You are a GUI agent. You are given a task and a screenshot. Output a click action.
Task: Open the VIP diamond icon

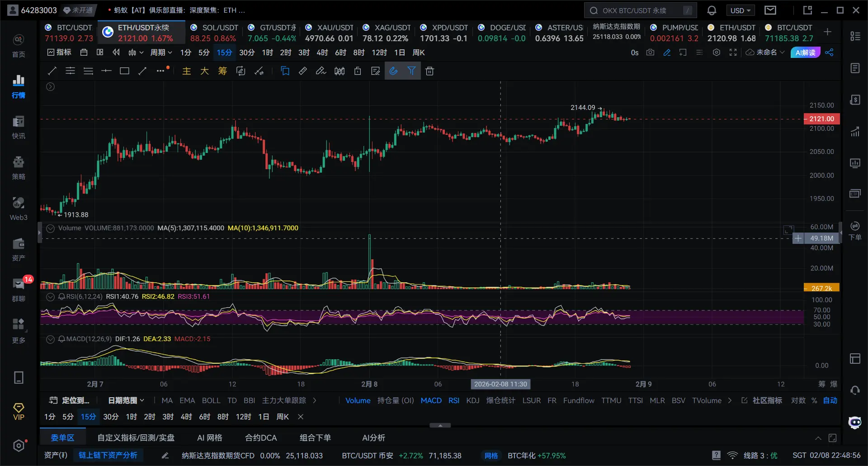click(x=19, y=412)
